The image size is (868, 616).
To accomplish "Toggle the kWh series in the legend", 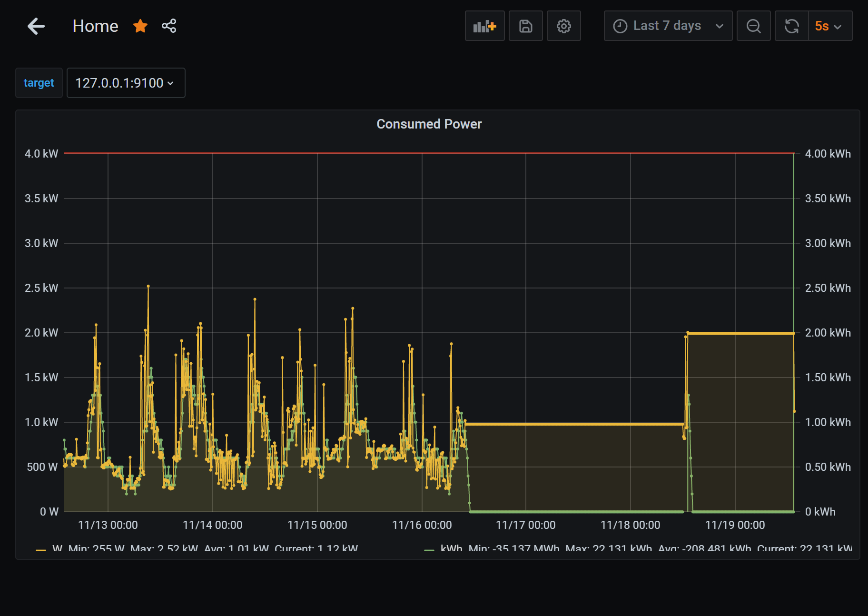I will [451, 548].
